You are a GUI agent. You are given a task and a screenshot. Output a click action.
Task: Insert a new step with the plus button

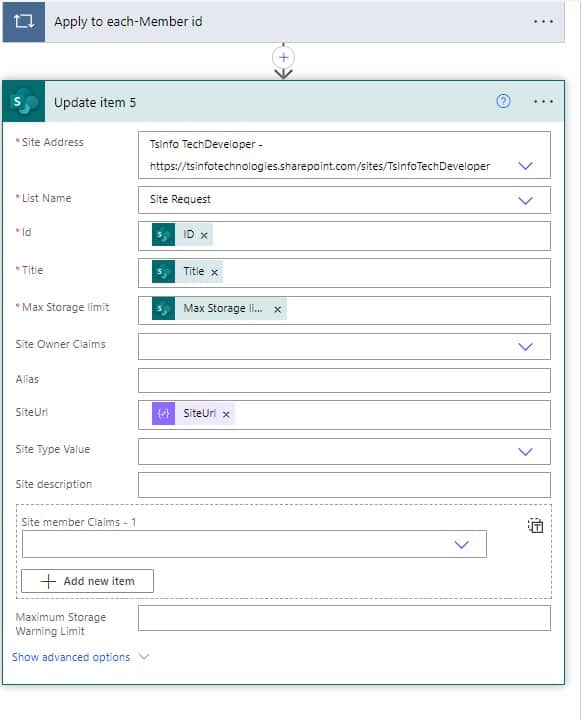coord(283,57)
